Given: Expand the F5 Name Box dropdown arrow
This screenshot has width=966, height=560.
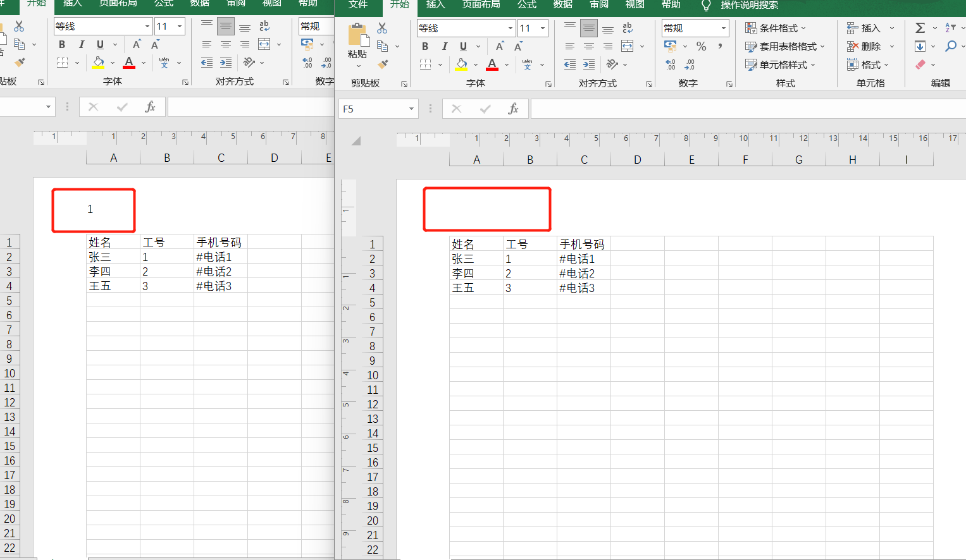Looking at the screenshot, I should click(x=411, y=109).
